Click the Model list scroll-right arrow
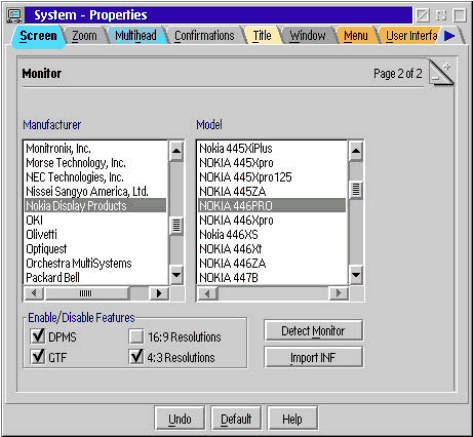This screenshot has width=473, height=437. 338,293
